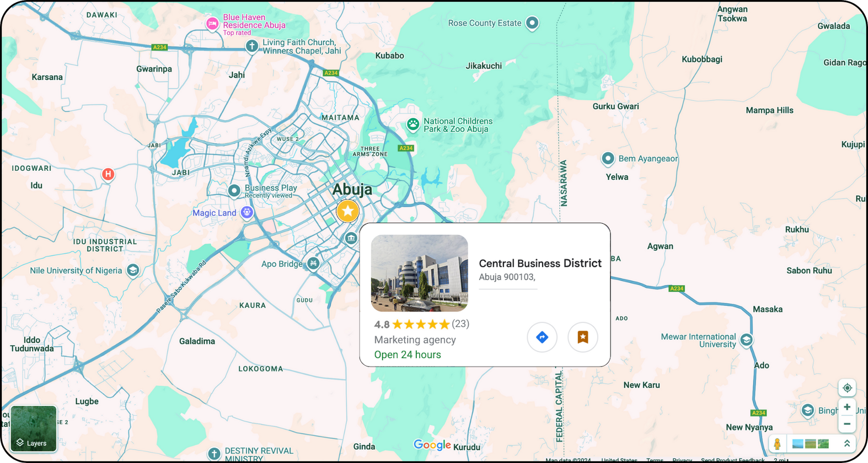
Task: Center the map on your location
Action: coord(846,388)
